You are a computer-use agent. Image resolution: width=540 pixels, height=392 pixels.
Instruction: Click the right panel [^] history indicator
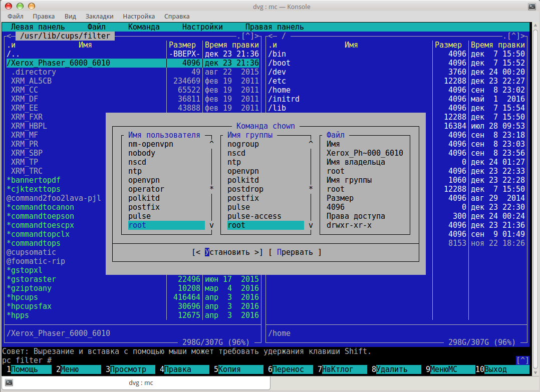(513, 36)
